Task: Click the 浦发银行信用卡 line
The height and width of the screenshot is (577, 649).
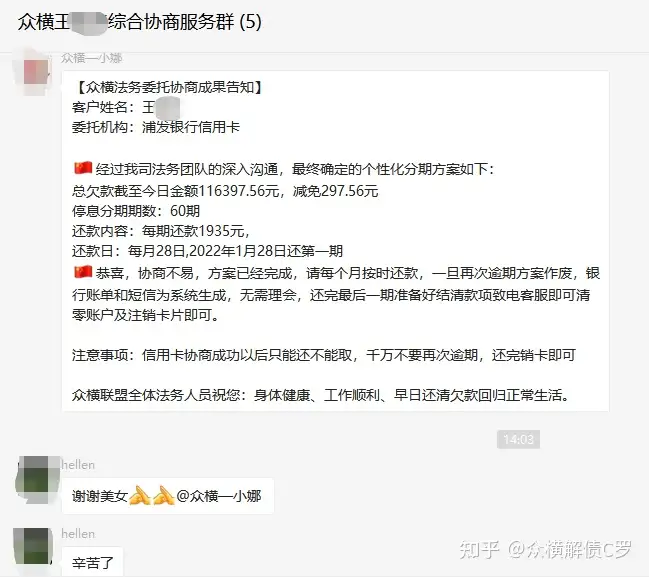Action: point(156,127)
